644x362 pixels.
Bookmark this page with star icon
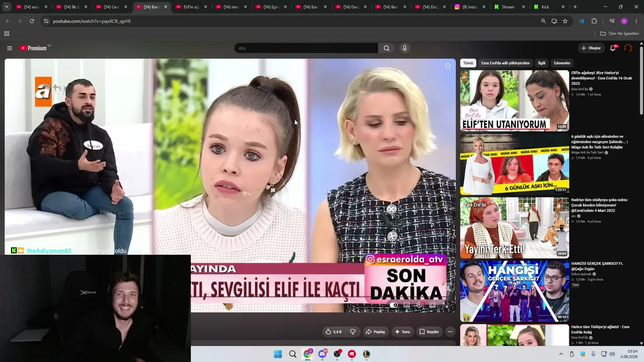(565, 21)
